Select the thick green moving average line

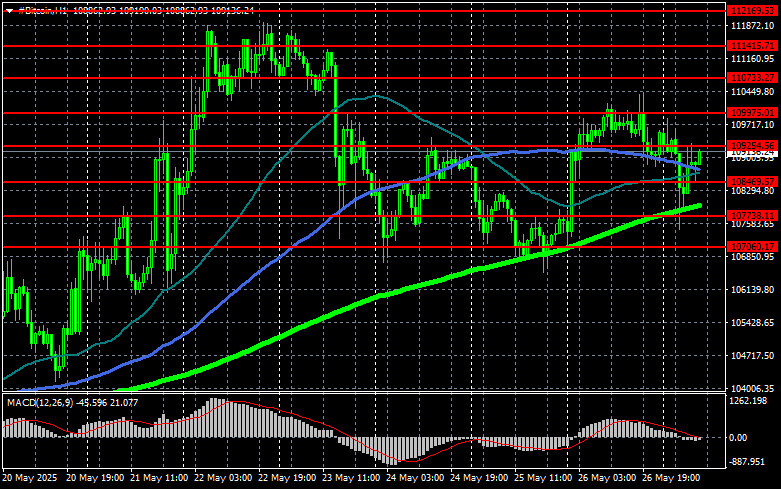(400, 290)
